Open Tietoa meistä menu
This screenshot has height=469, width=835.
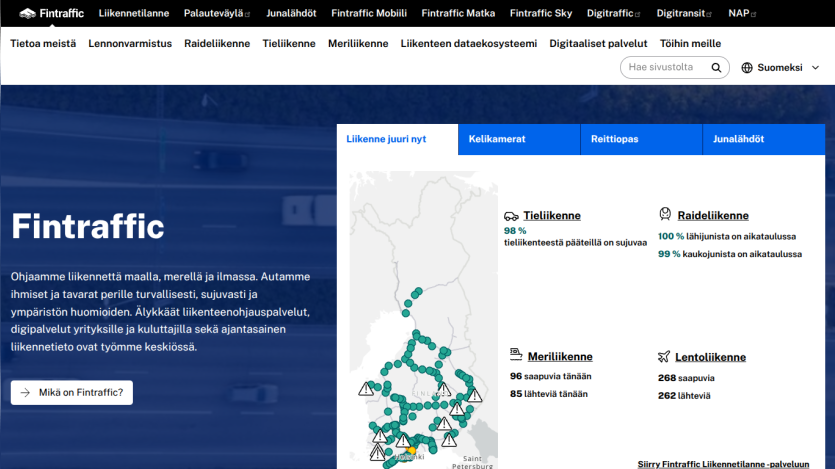(43, 44)
